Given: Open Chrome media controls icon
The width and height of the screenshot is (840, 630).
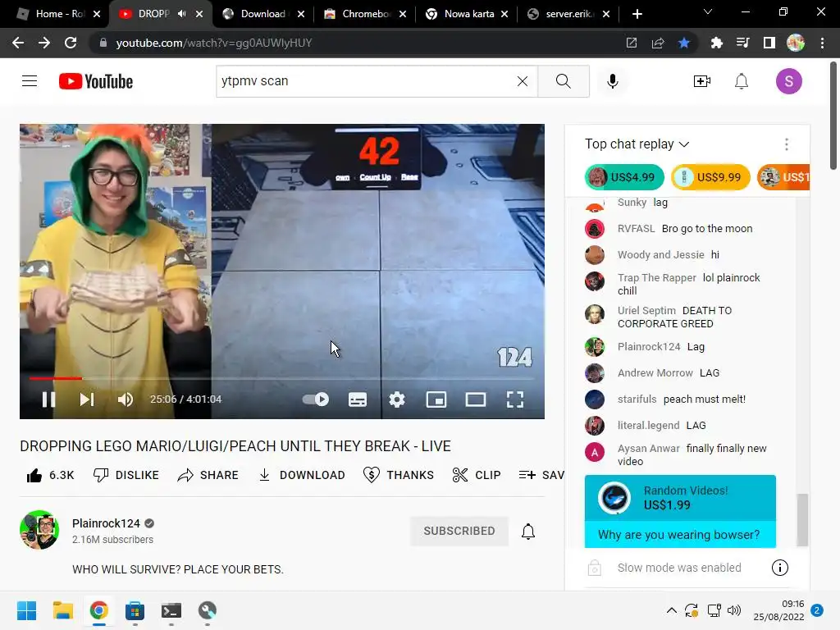Looking at the screenshot, I should coord(742,43).
